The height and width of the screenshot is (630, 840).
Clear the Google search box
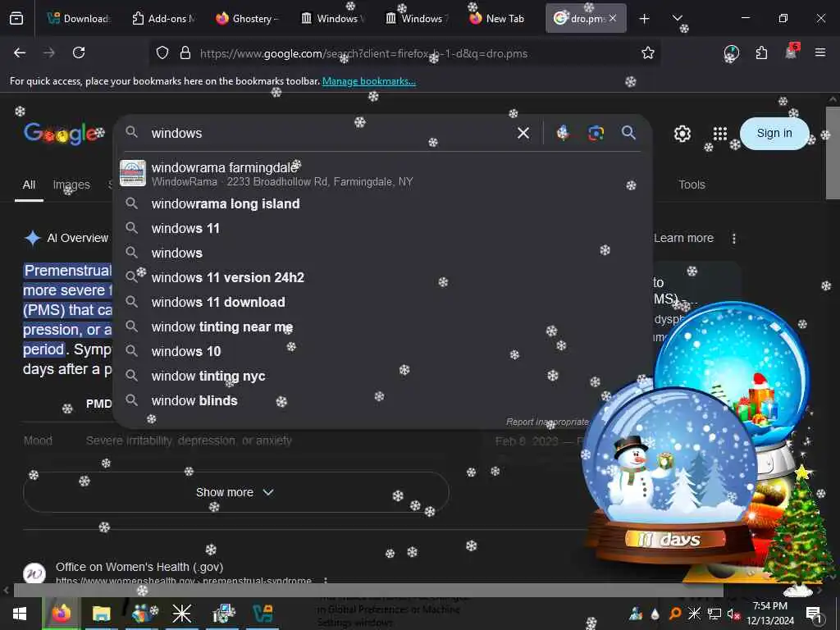pos(523,133)
